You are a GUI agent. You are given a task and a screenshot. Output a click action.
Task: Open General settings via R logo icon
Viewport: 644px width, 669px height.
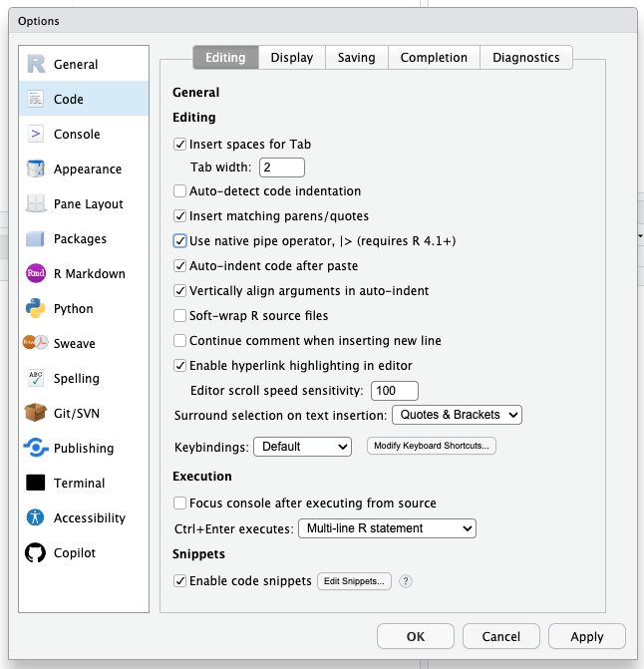tap(36, 64)
